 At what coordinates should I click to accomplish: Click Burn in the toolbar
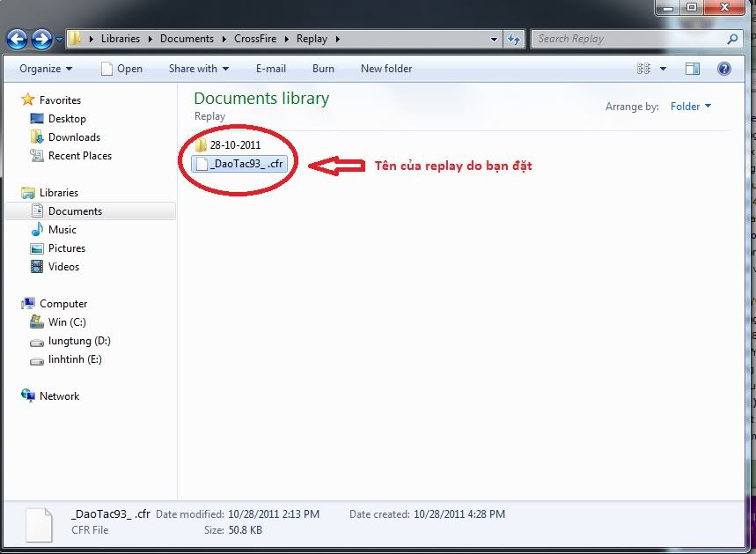point(323,69)
